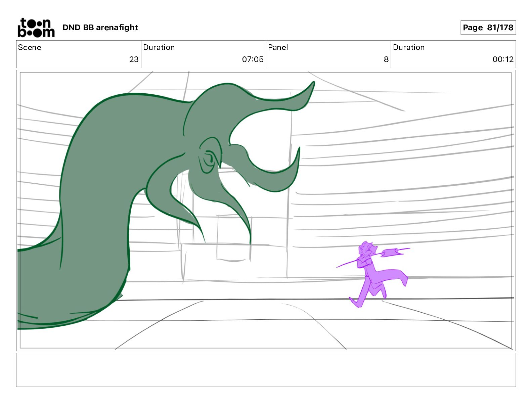This screenshot has width=532, height=411.
Task: Select the title 'DND BB arenafight'
Action: (100, 28)
